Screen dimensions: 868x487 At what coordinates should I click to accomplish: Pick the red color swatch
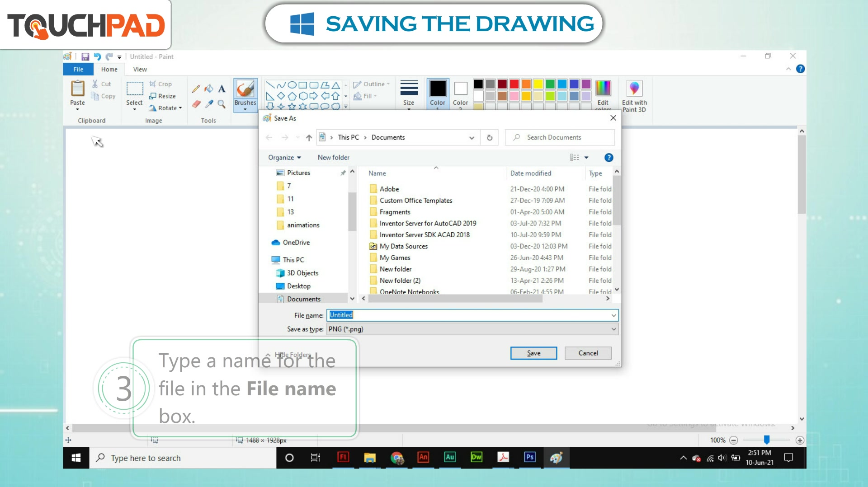pos(514,84)
